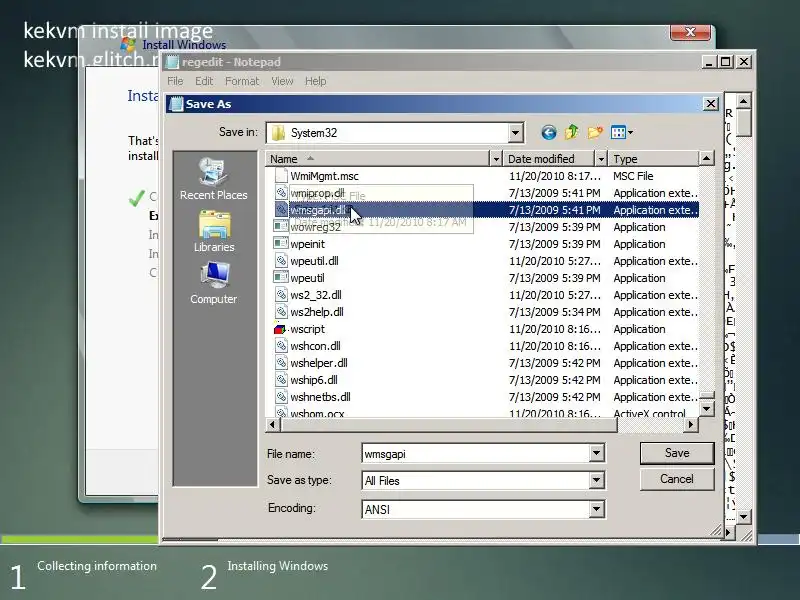The height and width of the screenshot is (600, 800).
Task: Select the ws2help.dll file icon
Action: point(281,312)
